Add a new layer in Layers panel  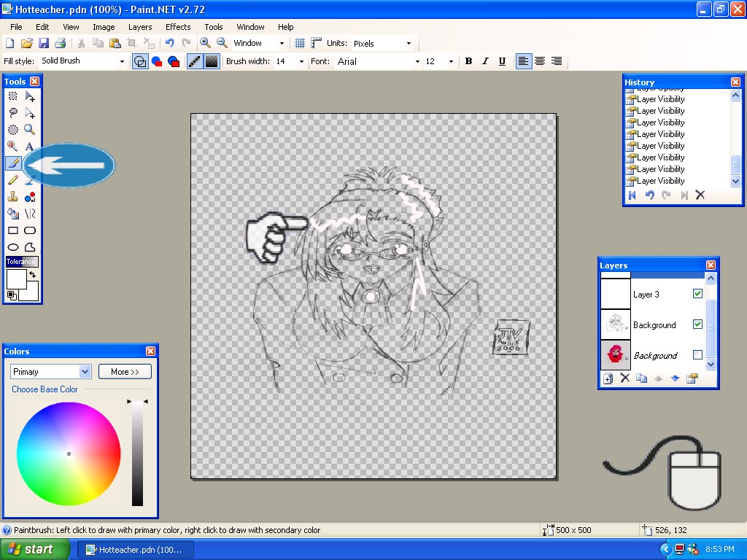608,378
